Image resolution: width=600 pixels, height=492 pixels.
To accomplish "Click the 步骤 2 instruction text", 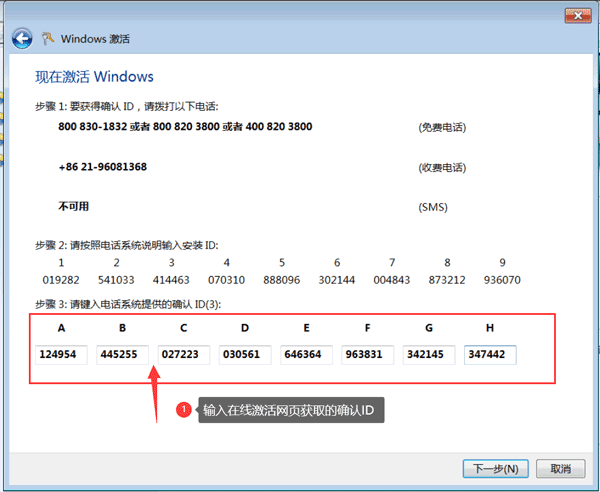I will click(127, 245).
